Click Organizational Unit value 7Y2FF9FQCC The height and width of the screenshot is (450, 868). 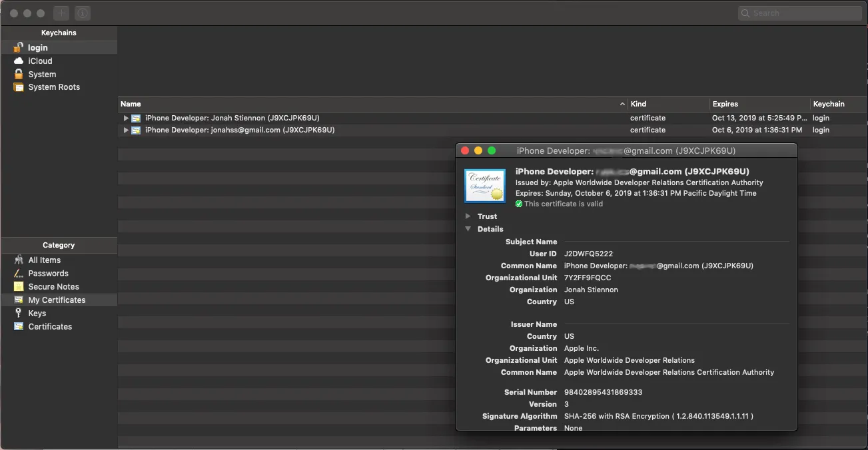pyautogui.click(x=588, y=278)
